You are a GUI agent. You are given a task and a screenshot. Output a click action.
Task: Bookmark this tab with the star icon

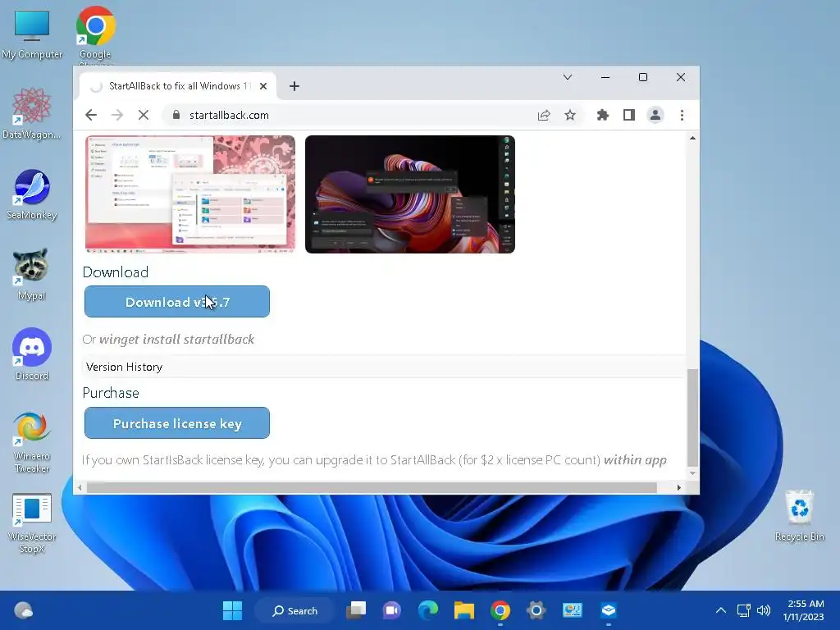(570, 115)
